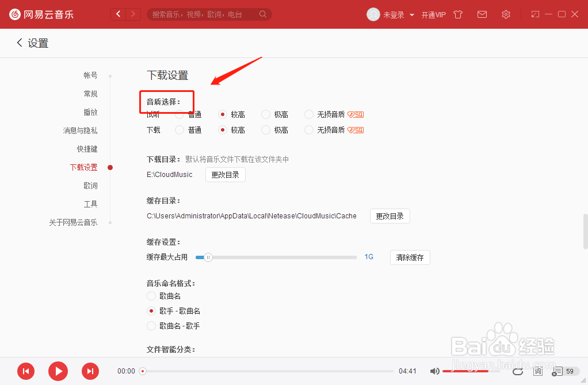Open the skin (shirt) icon
Viewport: 588px width, 385px height.
pyautogui.click(x=458, y=14)
